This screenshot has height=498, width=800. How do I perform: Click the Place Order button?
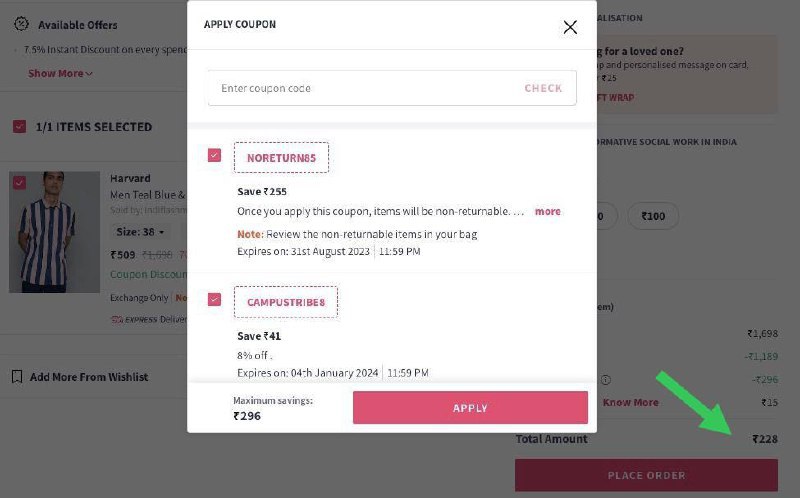click(x=646, y=475)
